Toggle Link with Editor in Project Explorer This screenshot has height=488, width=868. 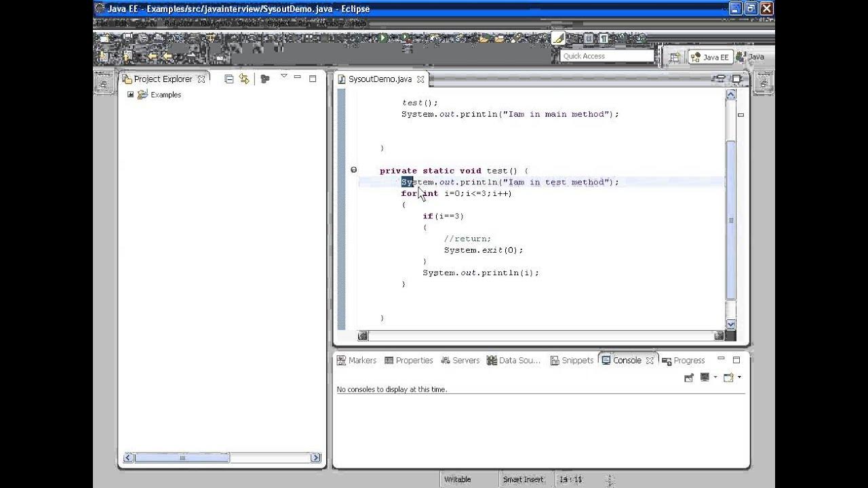244,79
